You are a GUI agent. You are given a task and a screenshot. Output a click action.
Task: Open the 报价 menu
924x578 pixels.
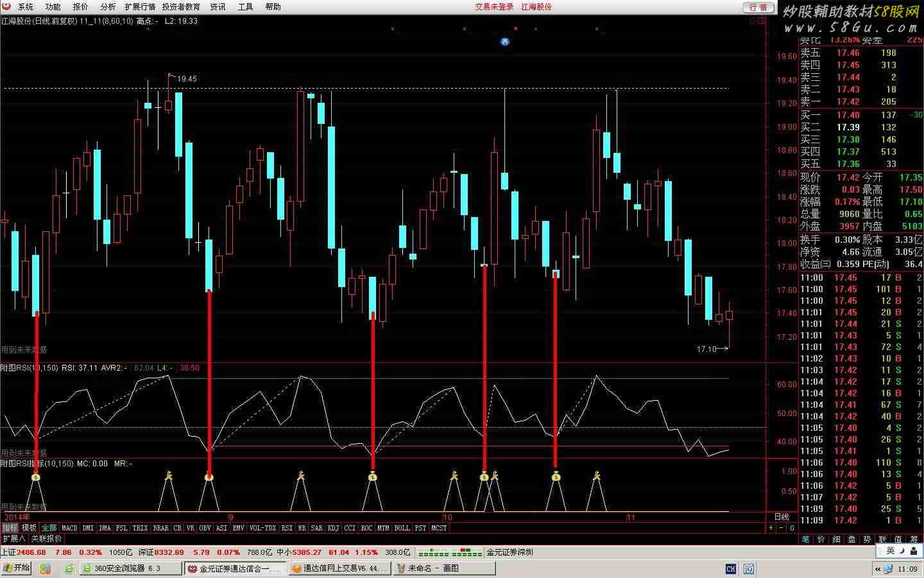point(80,6)
